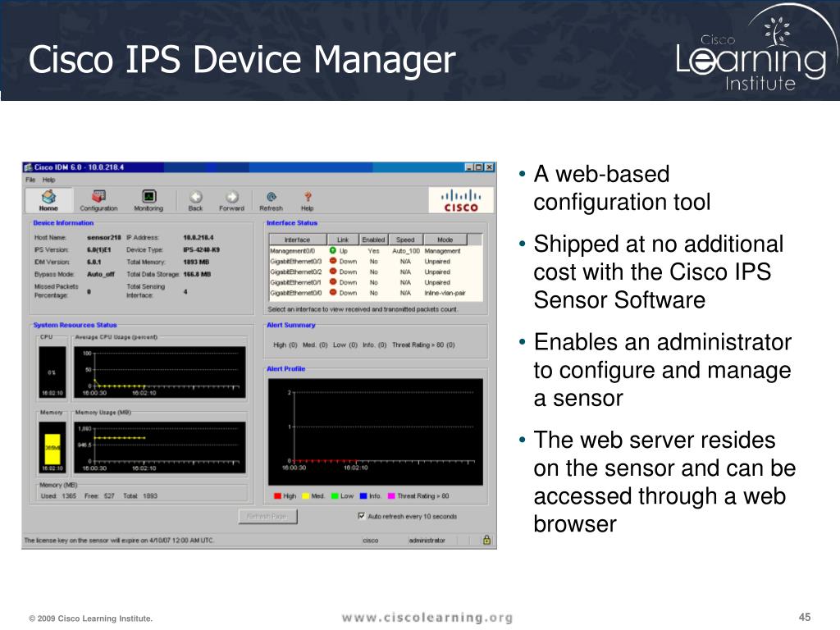Click the red High legend swatch
840x630 pixels.
coord(277,496)
